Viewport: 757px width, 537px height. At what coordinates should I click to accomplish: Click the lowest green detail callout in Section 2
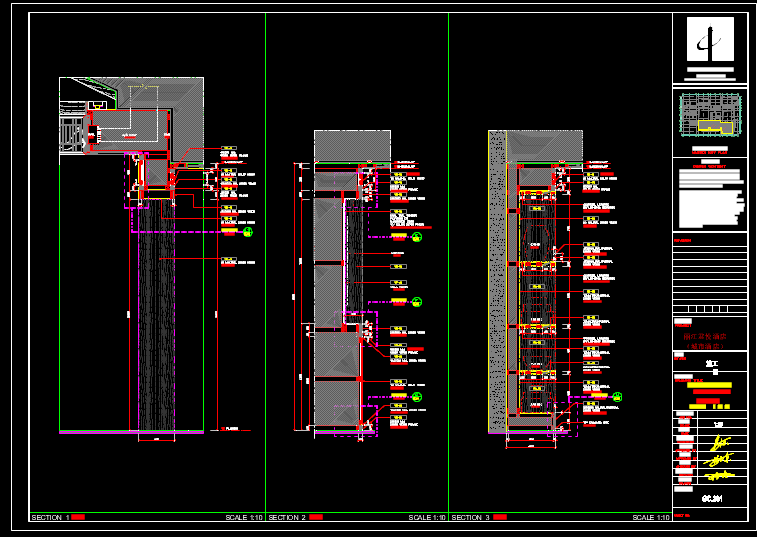417,396
